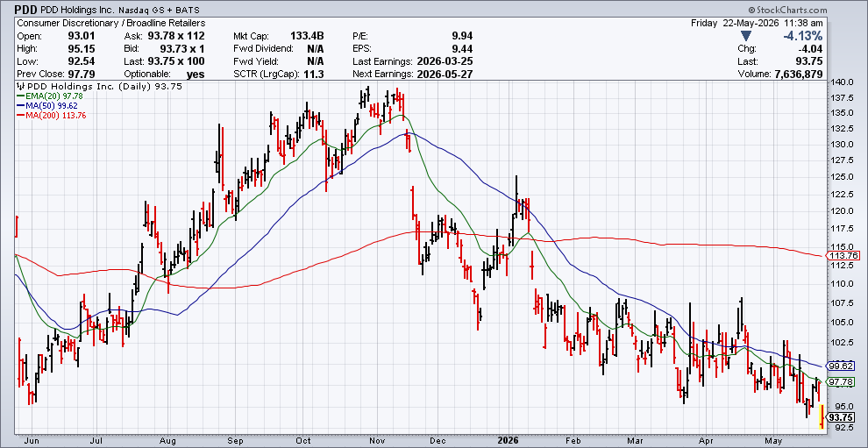Click the -4.13% percent change
This screenshot has width=868, height=448.
801,35
